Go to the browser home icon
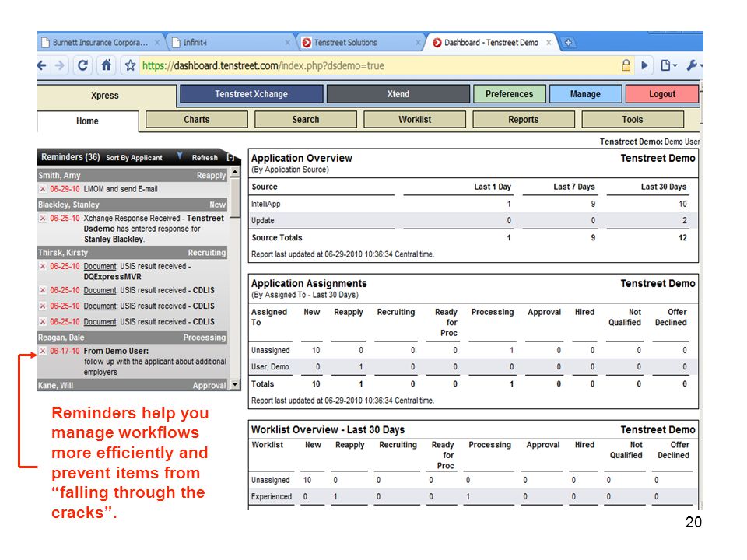Screen dimensions: 747x560 pyautogui.click(x=107, y=65)
